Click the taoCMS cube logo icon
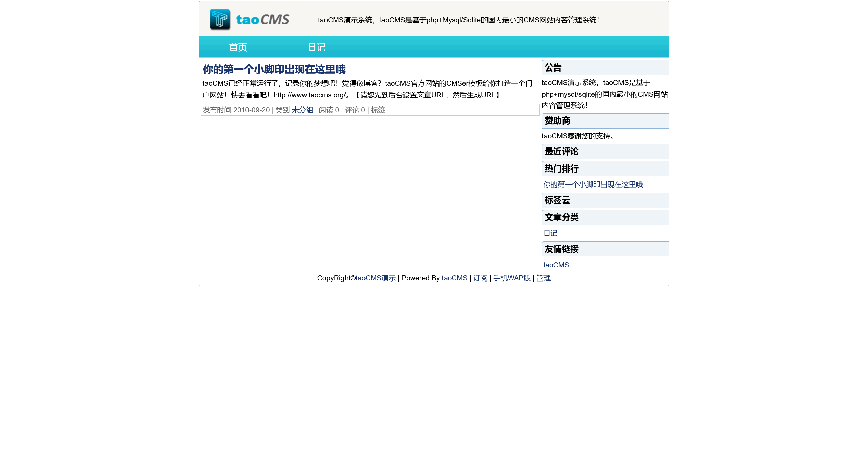The width and height of the screenshot is (868, 465). tap(220, 19)
